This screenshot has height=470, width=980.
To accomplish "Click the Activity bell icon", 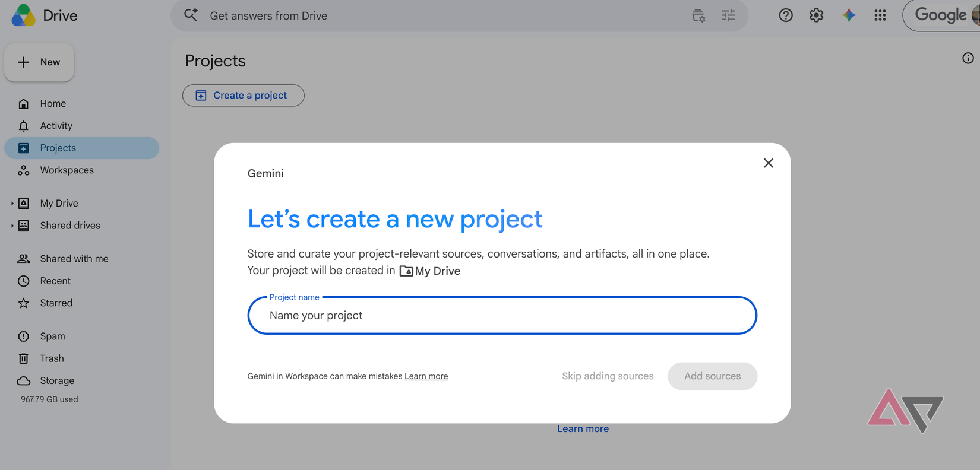I will (x=24, y=126).
